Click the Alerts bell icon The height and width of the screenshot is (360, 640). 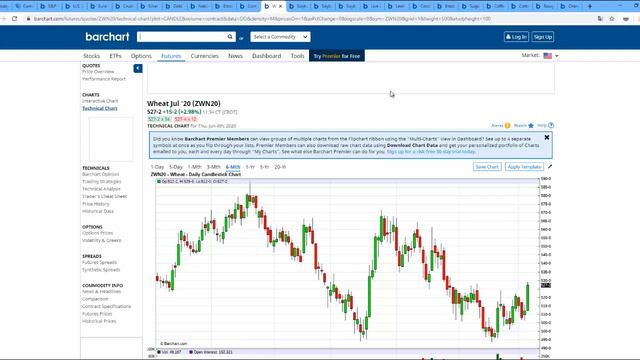(x=507, y=126)
